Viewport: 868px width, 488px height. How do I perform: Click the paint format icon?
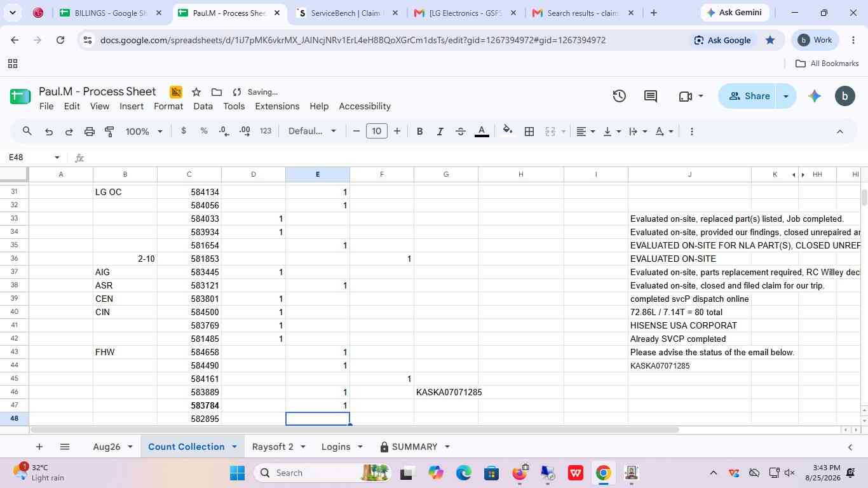tap(109, 132)
